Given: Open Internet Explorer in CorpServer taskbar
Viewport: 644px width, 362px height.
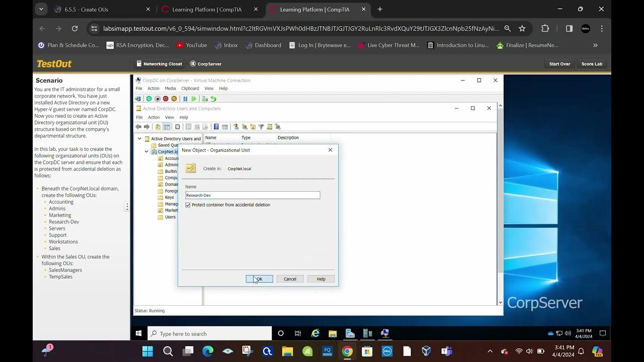Looking at the screenshot, I should coord(315,333).
